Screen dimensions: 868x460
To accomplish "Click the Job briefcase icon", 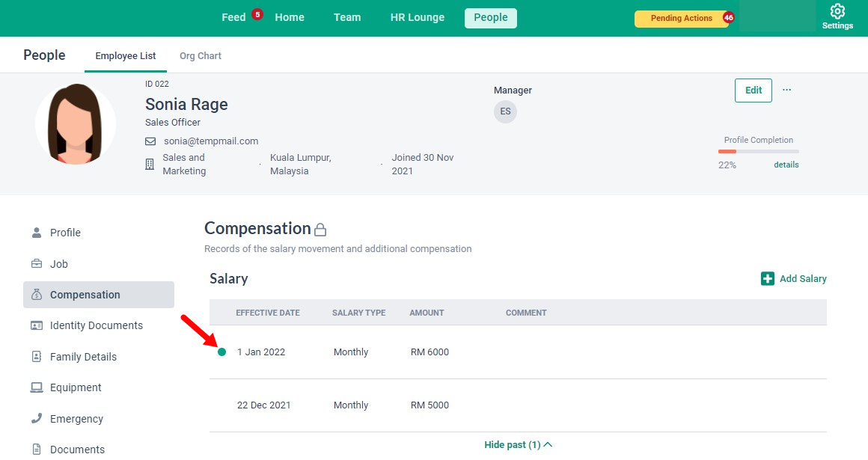I will coord(37,263).
